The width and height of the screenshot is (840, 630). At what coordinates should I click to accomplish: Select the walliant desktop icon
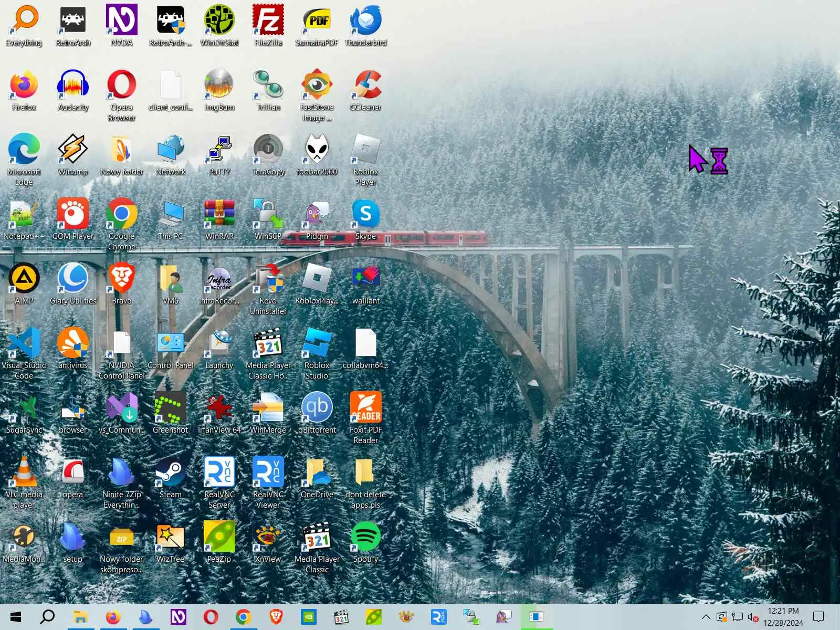click(366, 283)
